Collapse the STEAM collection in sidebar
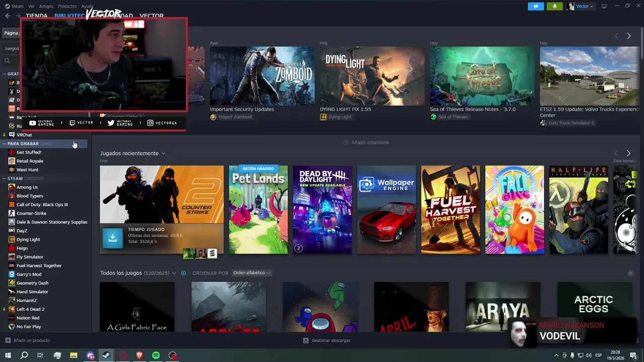Image resolution: width=644 pixels, height=362 pixels. click(4, 178)
